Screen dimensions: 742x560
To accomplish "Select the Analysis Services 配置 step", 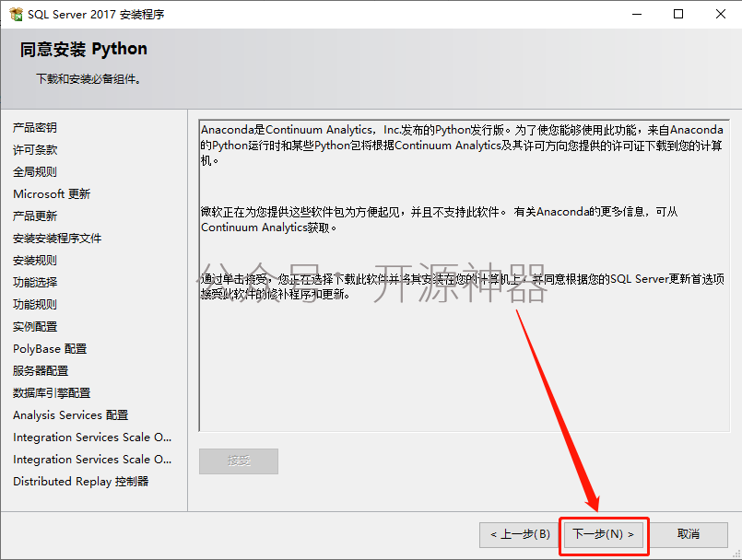I will click(70, 415).
